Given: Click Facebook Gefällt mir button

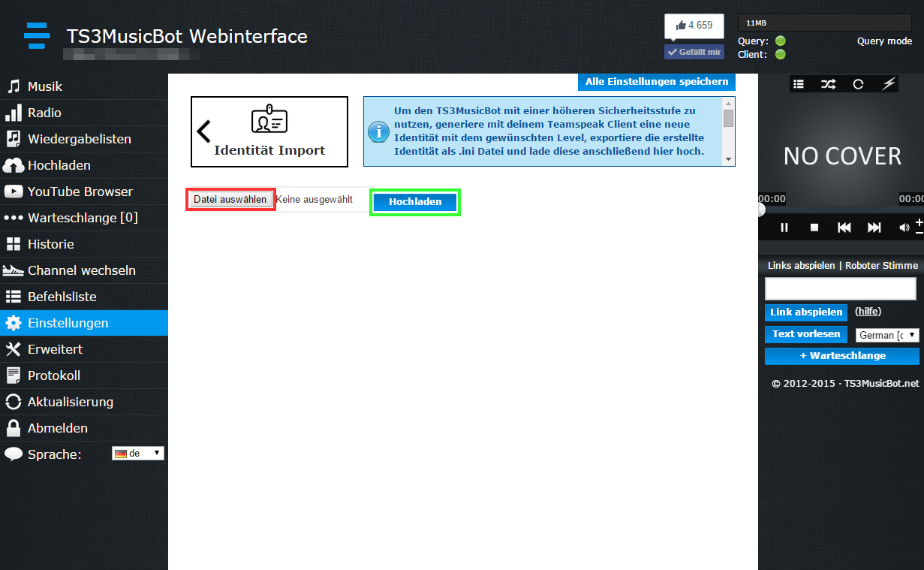Looking at the screenshot, I should tap(694, 52).
